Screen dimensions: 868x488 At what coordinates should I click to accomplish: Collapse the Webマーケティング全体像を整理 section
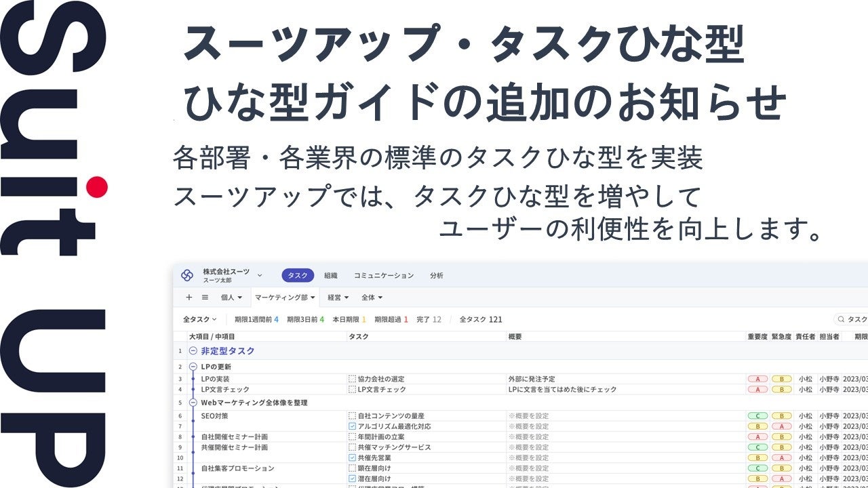(x=193, y=403)
